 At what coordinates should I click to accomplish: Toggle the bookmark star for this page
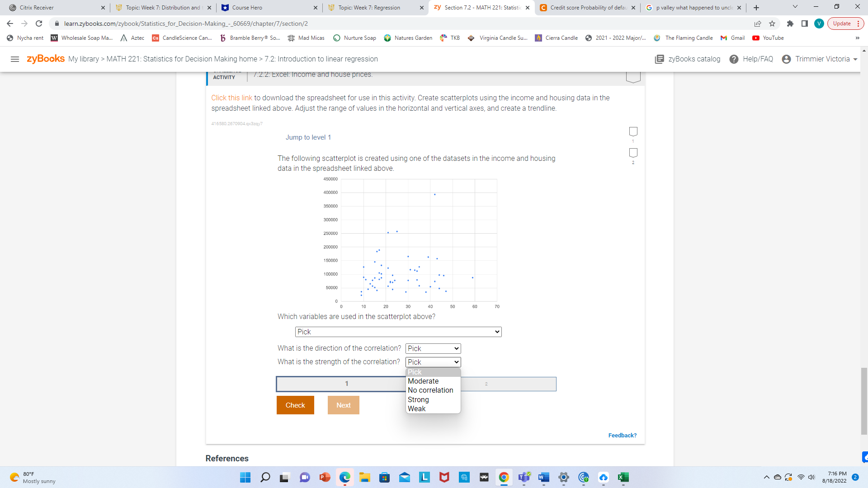(x=772, y=23)
